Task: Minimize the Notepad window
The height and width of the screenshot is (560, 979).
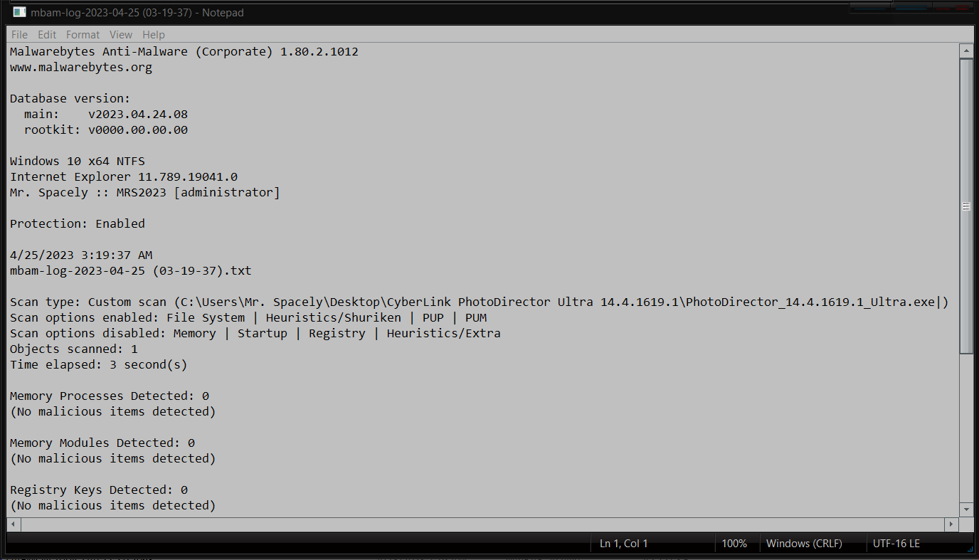Action: coord(871,6)
